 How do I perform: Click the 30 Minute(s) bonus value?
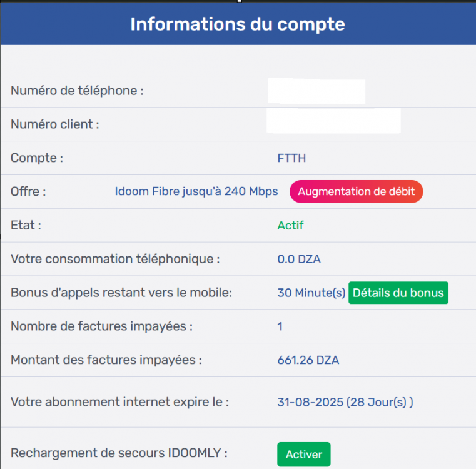[x=311, y=293]
